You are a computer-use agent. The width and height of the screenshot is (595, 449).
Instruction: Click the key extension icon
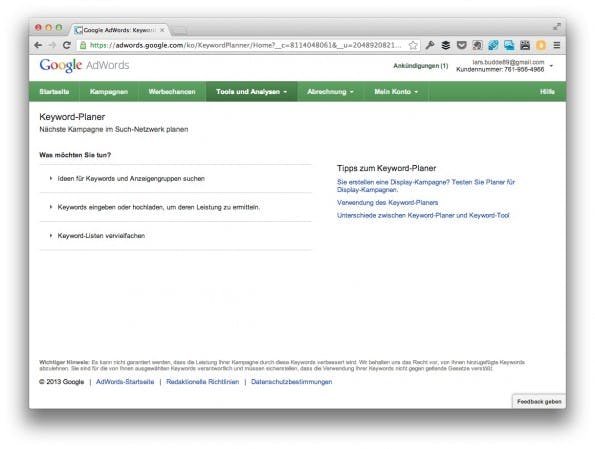(430, 45)
